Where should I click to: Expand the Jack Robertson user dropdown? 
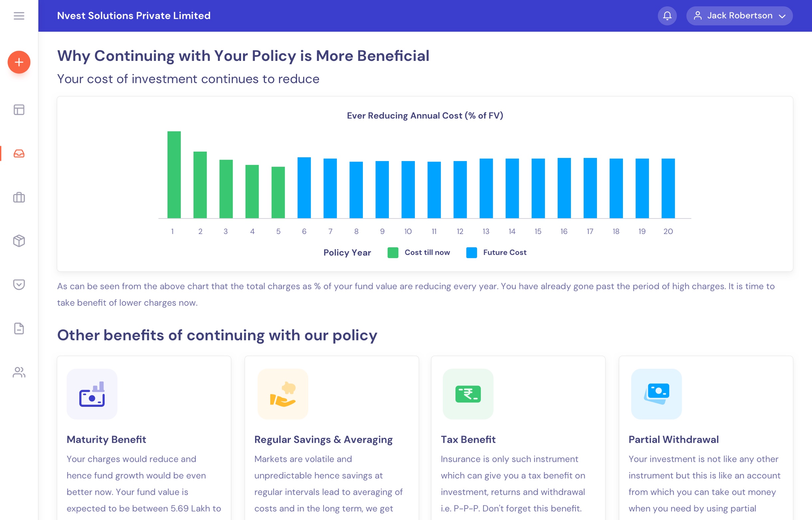click(x=739, y=16)
